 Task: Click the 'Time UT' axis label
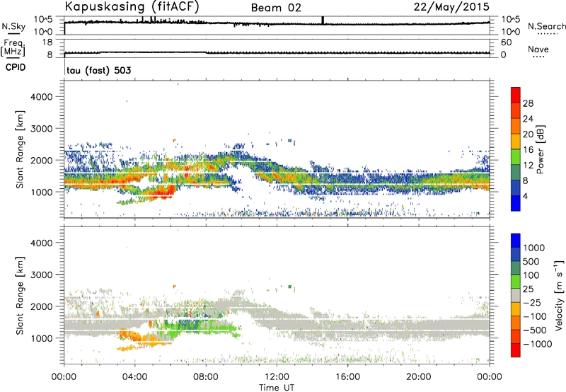pyautogui.click(x=277, y=388)
